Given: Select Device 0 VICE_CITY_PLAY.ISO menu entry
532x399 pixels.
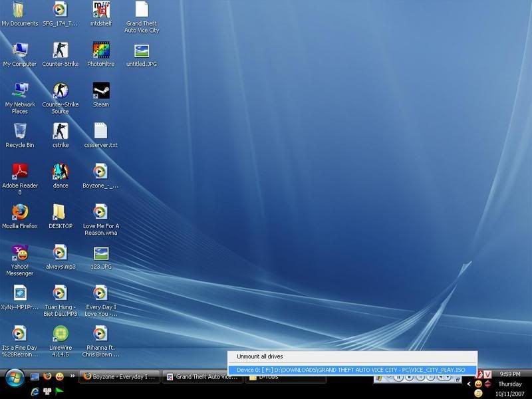Looking at the screenshot, I should (352, 370).
